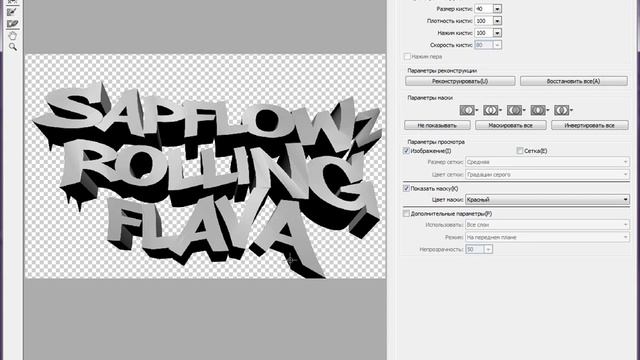Click the Replace Selection mask icon
This screenshot has height=360, width=640.
click(x=467, y=110)
